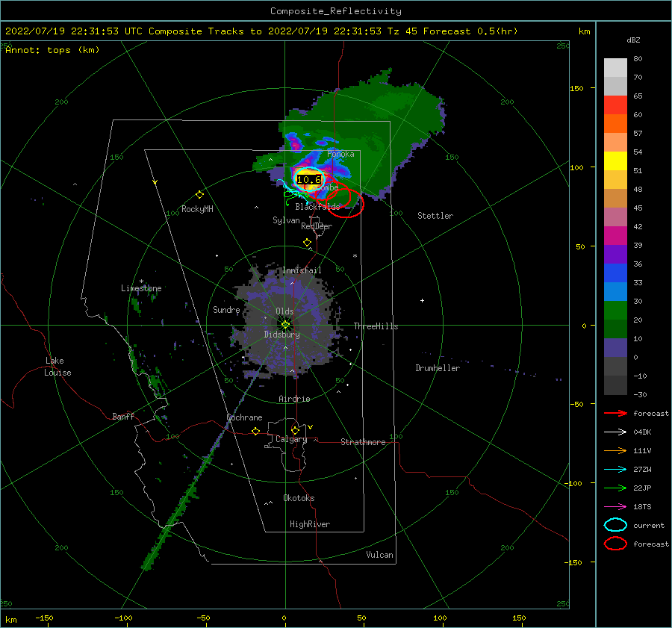The height and width of the screenshot is (628, 672).
Task: Select the light blue 33-30 dBZ swatch
Action: pyautogui.click(x=615, y=292)
